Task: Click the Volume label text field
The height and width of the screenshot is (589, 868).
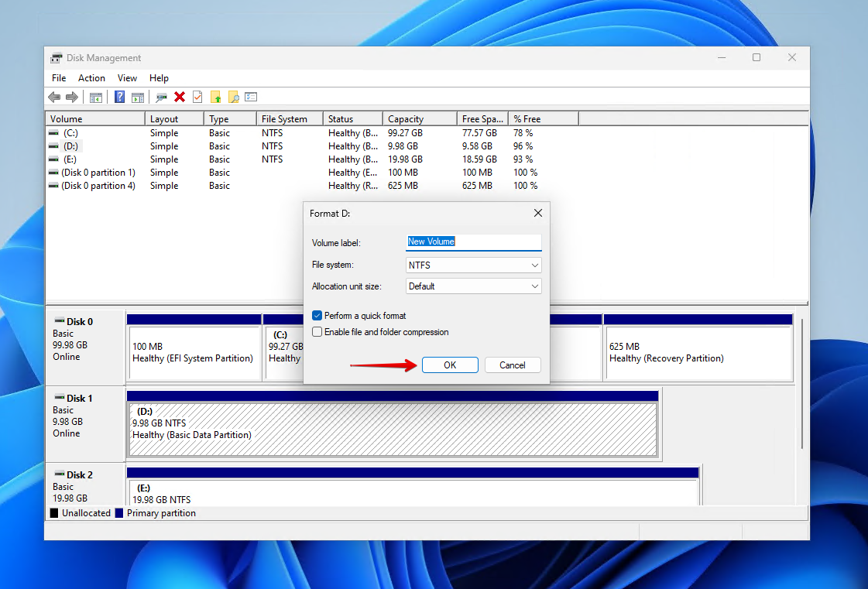Action: pos(473,241)
